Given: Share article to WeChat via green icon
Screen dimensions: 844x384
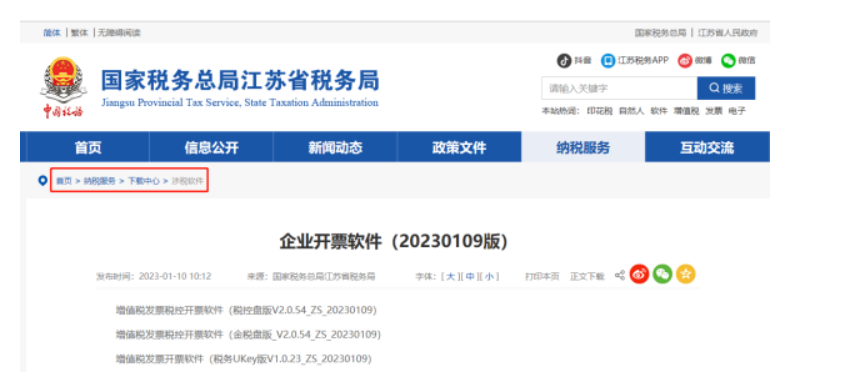Looking at the screenshot, I should [663, 274].
